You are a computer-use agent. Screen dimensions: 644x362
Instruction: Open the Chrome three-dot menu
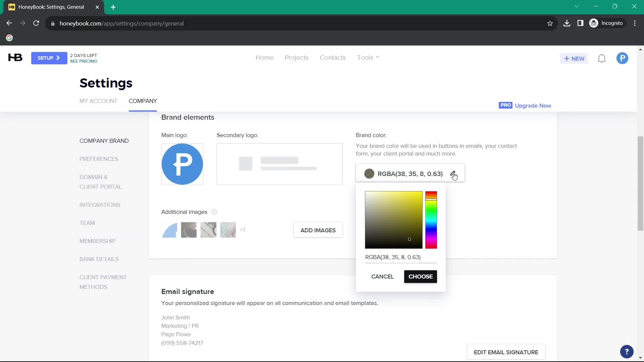(x=635, y=23)
